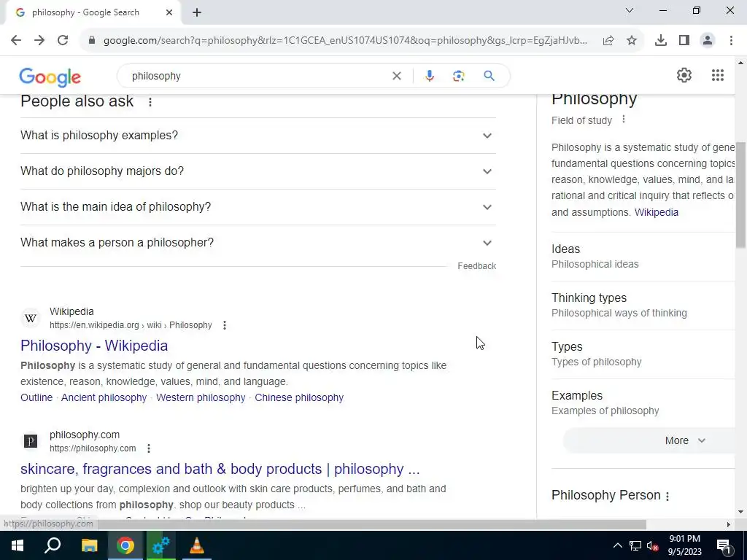Image resolution: width=747 pixels, height=560 pixels.
Task: Open the Ideas section in knowledge panel
Action: [643, 256]
